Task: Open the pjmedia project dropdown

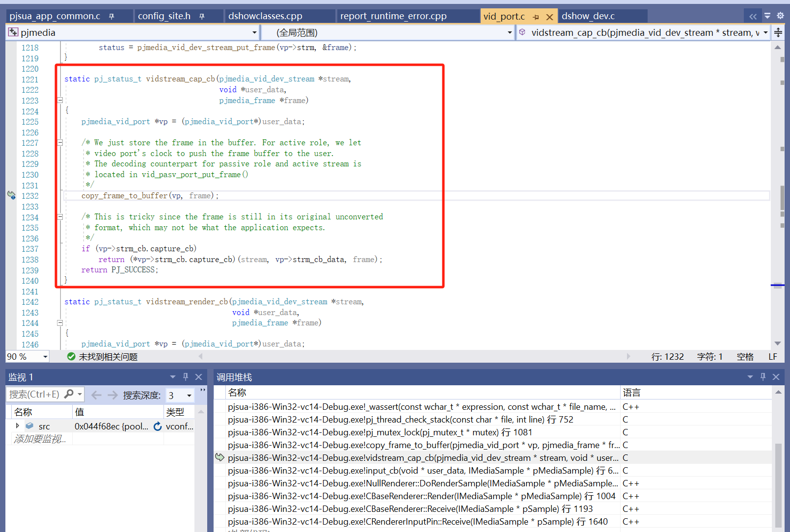Action: [254, 33]
